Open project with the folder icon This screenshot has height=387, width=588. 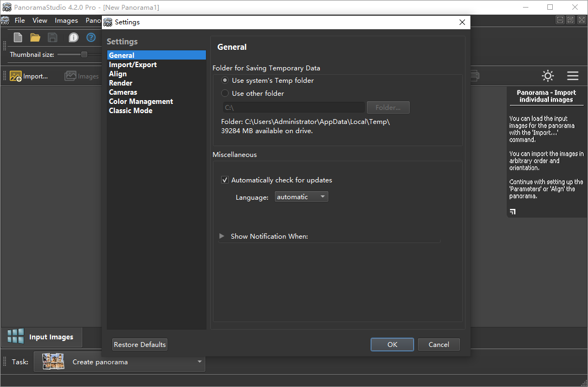click(x=35, y=37)
